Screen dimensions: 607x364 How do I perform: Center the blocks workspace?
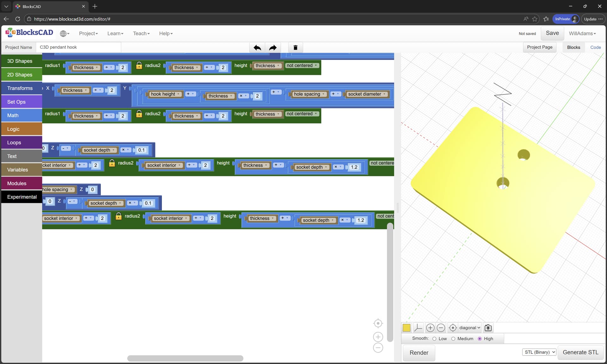point(378,323)
